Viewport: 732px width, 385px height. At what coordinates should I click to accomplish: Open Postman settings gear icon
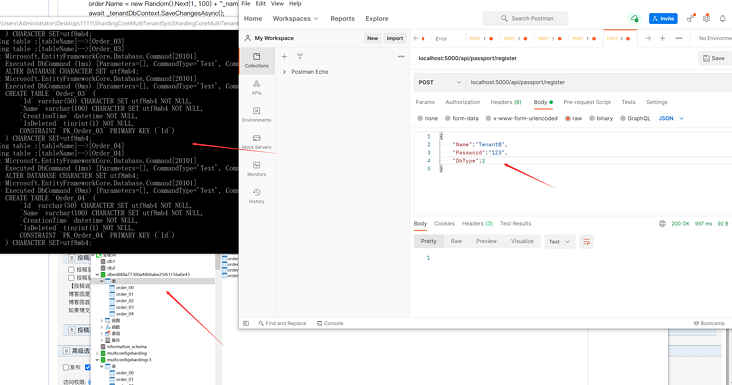[x=706, y=19]
